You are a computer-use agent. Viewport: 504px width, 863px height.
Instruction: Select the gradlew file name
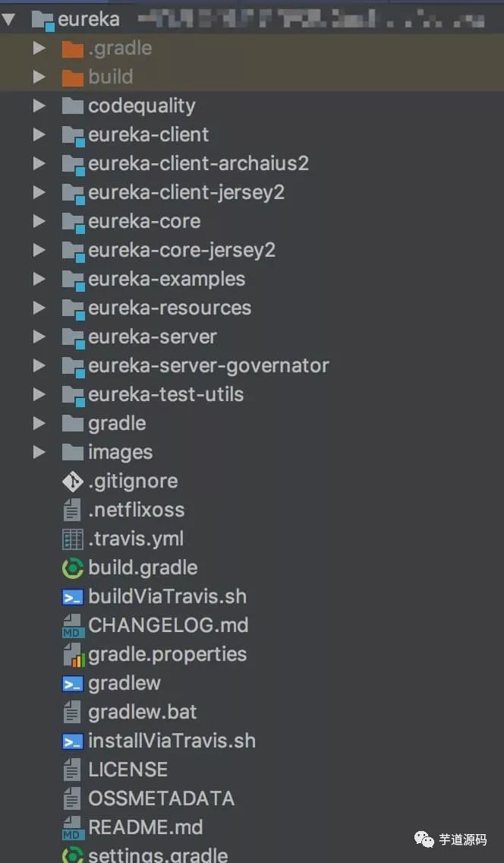click(x=124, y=683)
